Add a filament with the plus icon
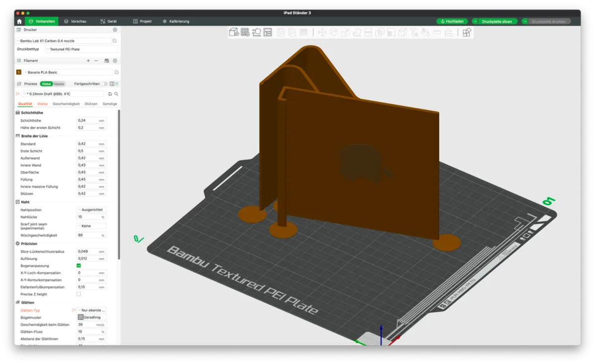Screen dimensions: 595x364 88,61
